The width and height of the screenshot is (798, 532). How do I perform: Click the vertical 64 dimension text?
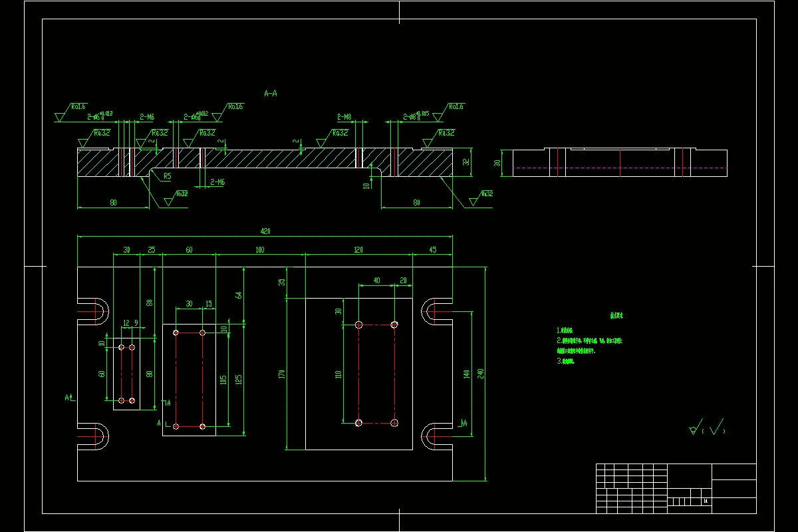tap(239, 295)
